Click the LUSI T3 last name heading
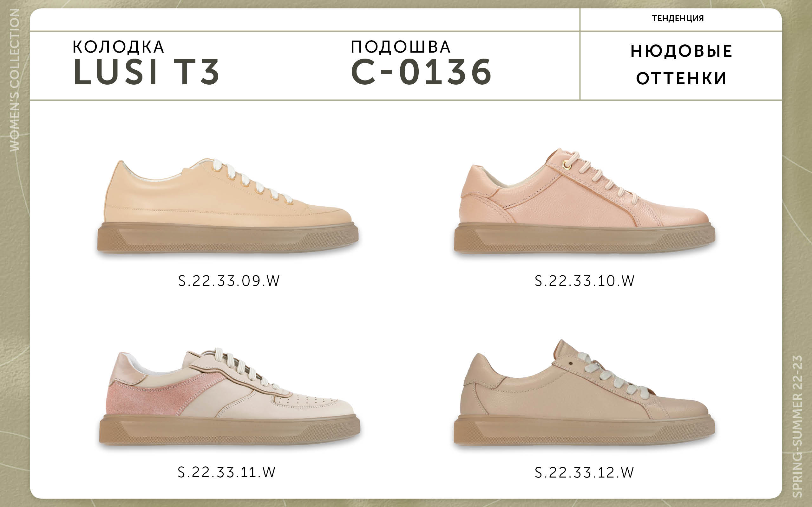Image resolution: width=812 pixels, height=507 pixels. tap(146, 72)
